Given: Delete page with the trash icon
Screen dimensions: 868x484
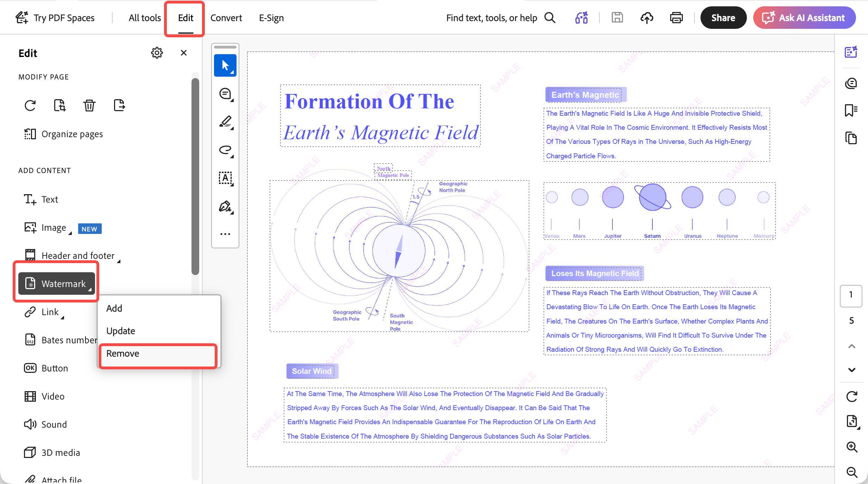Looking at the screenshot, I should tap(89, 105).
